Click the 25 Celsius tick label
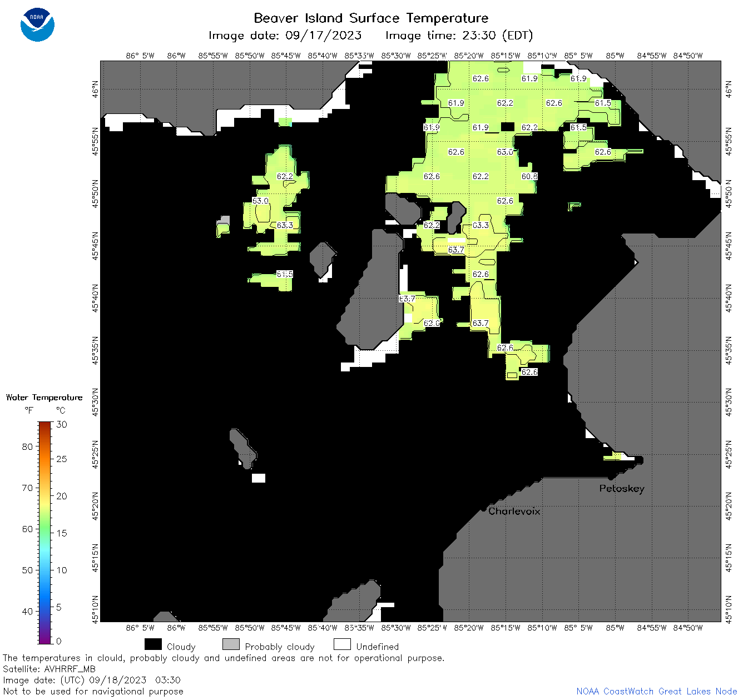743x700 pixels. click(x=62, y=459)
